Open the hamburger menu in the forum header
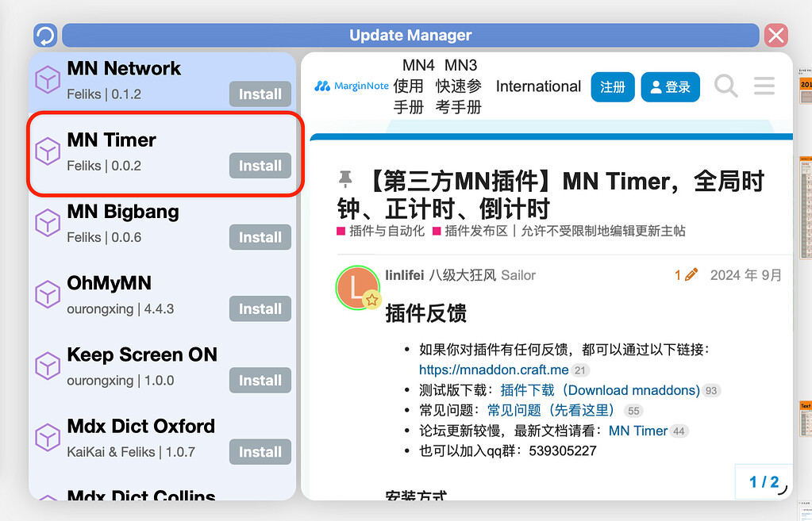The height and width of the screenshot is (521, 812). (x=763, y=87)
